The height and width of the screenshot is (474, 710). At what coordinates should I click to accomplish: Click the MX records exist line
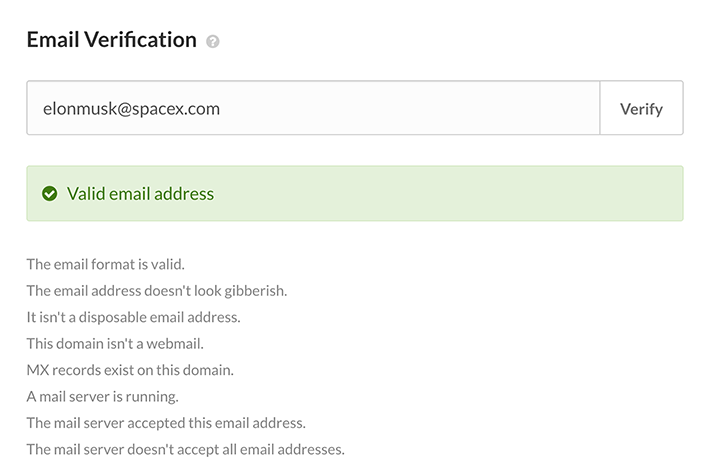coord(130,370)
